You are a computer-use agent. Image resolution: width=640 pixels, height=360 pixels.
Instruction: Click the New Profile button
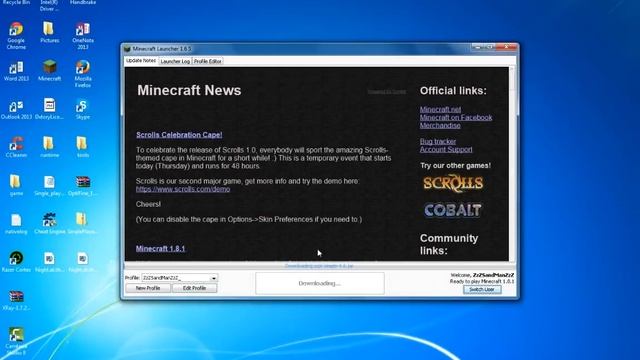point(148,288)
